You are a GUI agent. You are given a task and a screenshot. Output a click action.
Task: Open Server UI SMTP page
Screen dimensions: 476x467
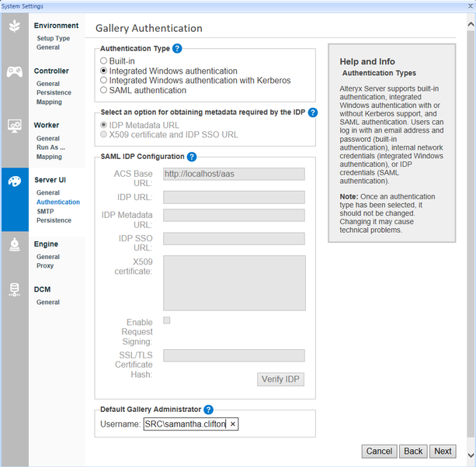pos(45,211)
